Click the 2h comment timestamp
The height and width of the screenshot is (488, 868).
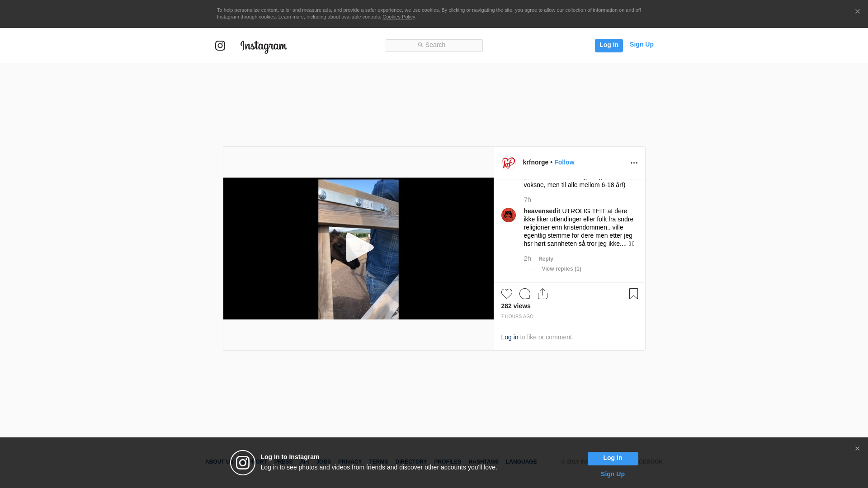tap(528, 258)
